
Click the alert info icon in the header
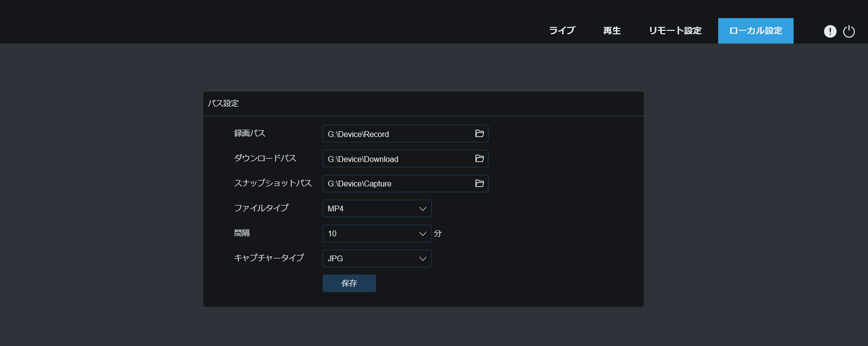[x=830, y=31]
